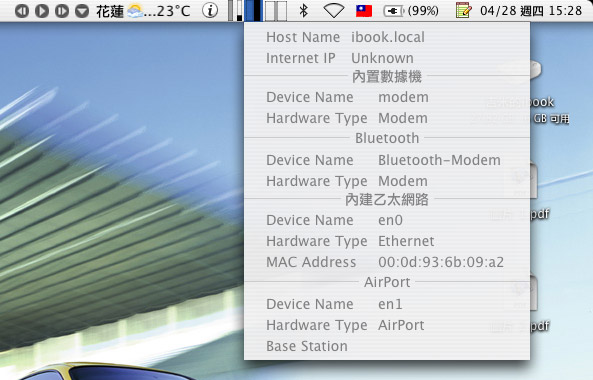This screenshot has height=380, width=593.
Task: Click the (99%) battery percentage
Action: [423, 11]
